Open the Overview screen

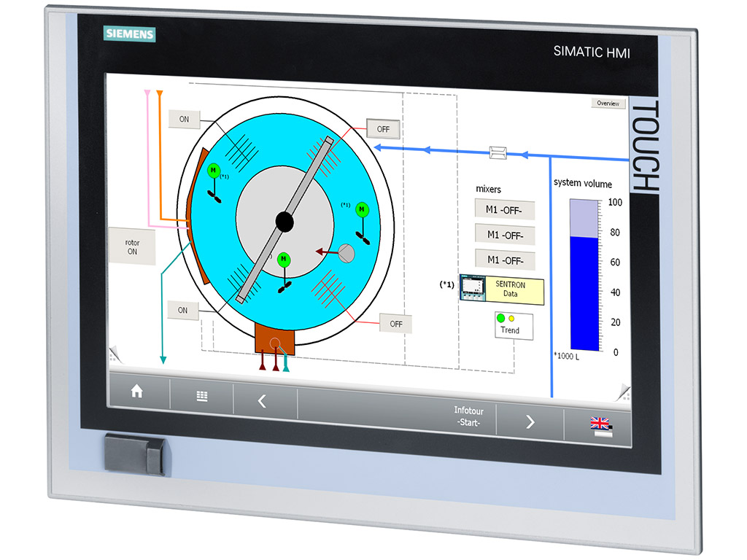(607, 104)
